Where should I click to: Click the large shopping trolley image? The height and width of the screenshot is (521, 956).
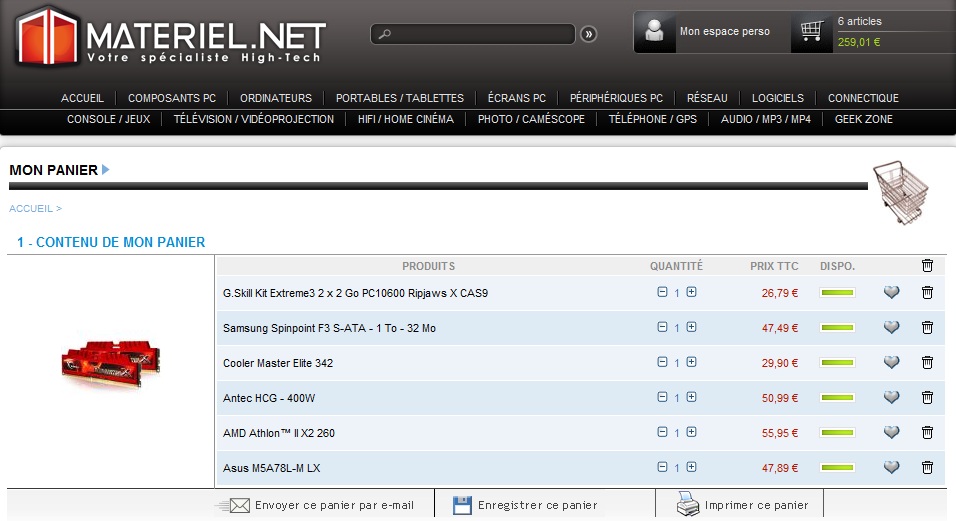pyautogui.click(x=901, y=192)
